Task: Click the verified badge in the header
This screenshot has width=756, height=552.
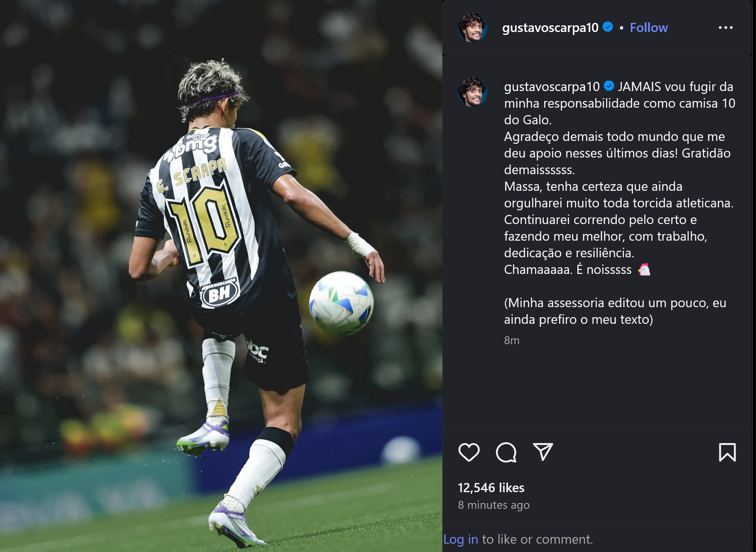Action: [608, 27]
